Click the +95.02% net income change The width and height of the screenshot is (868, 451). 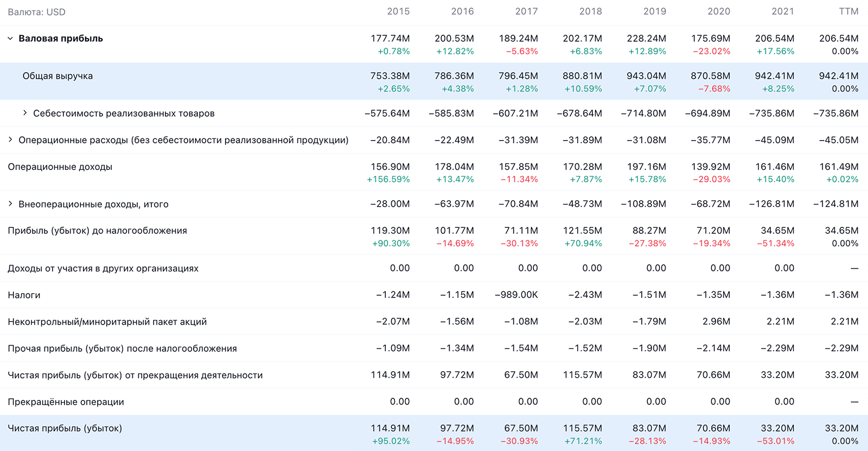tap(391, 441)
